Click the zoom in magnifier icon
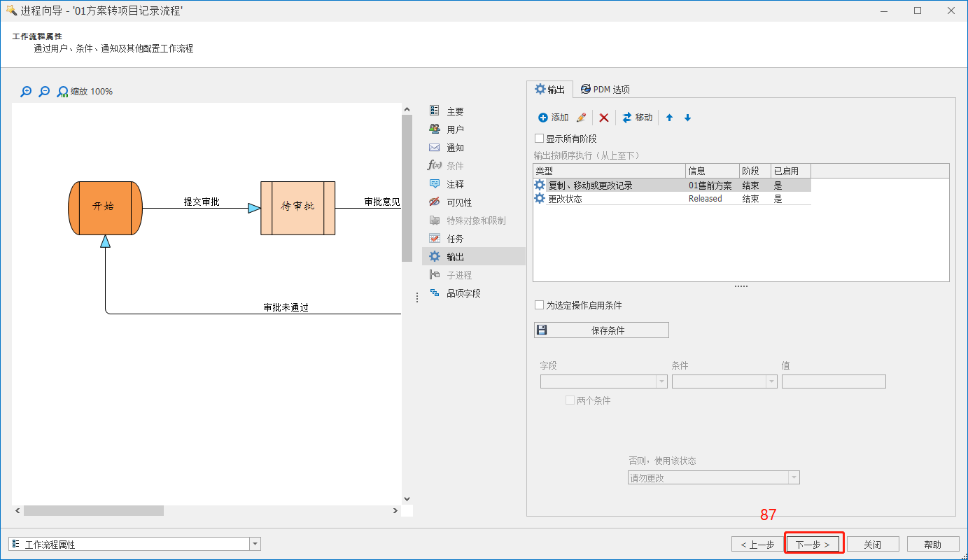Viewport: 968px width, 560px height. click(26, 92)
